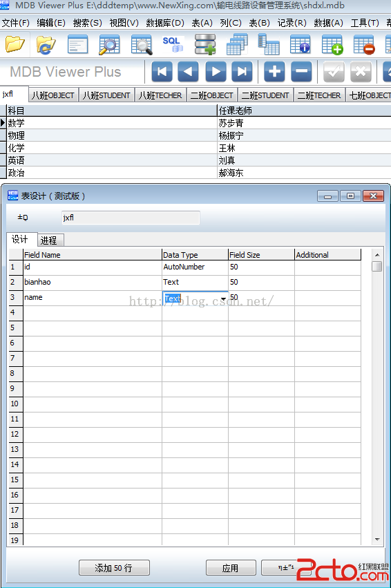Click the bianhao field name cell
Screen dimensions: 391x588
(92, 283)
